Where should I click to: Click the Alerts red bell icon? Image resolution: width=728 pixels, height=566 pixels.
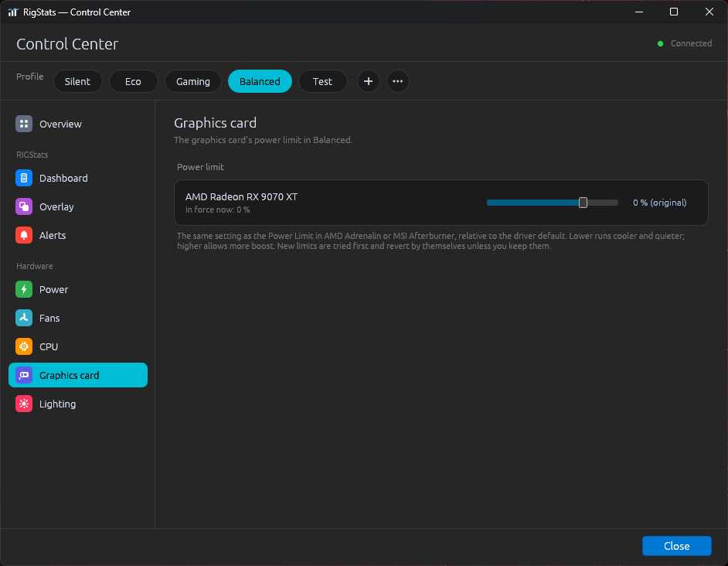[x=24, y=235]
